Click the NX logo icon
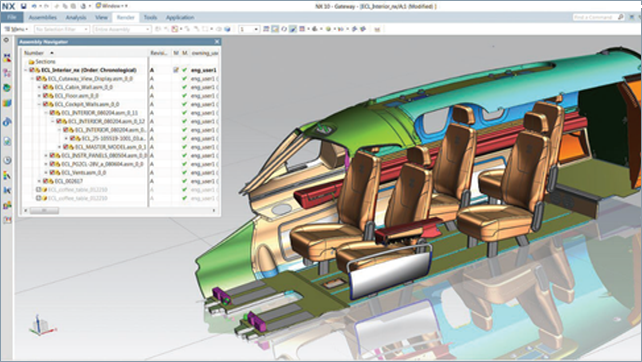 point(8,6)
